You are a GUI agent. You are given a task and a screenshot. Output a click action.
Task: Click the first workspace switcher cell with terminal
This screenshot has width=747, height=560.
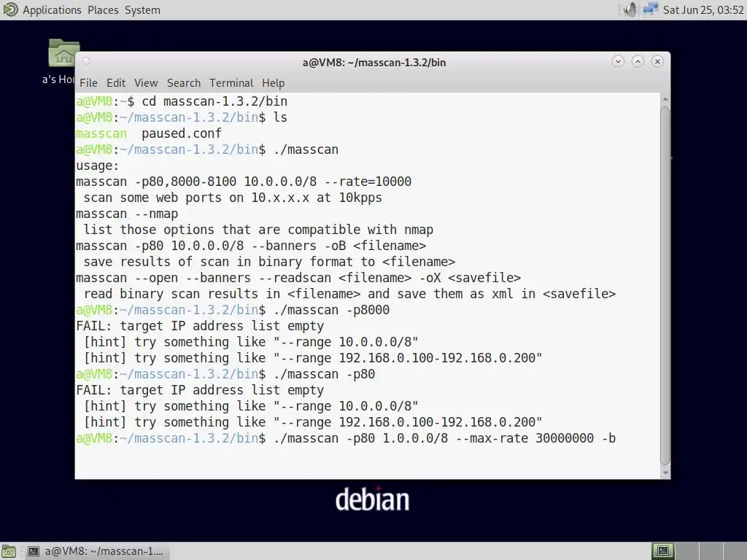click(x=662, y=551)
